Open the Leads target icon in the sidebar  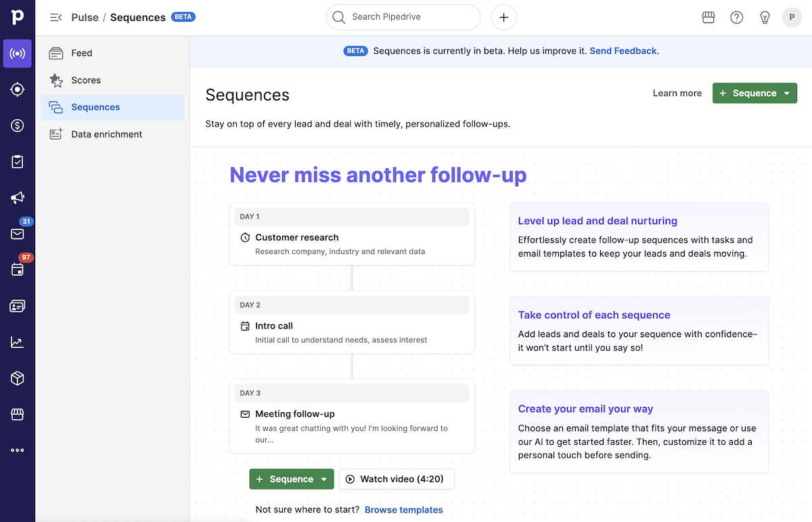[18, 89]
